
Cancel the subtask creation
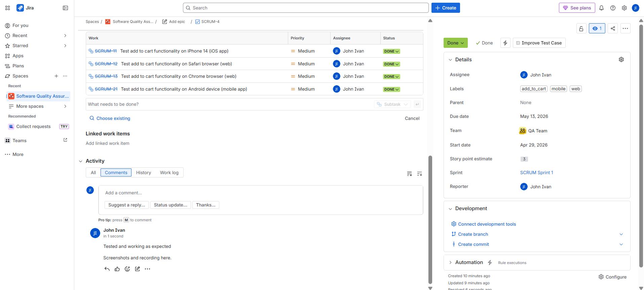(x=412, y=118)
